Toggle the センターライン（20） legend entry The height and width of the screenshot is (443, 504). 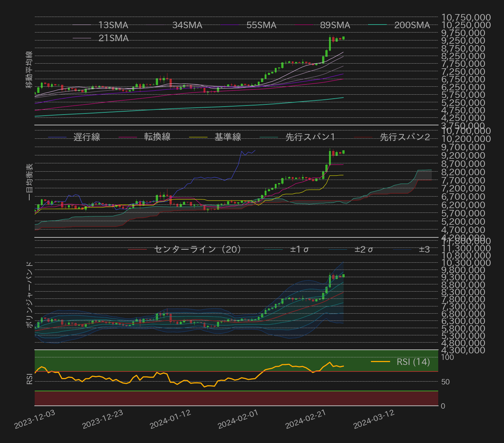pos(197,249)
